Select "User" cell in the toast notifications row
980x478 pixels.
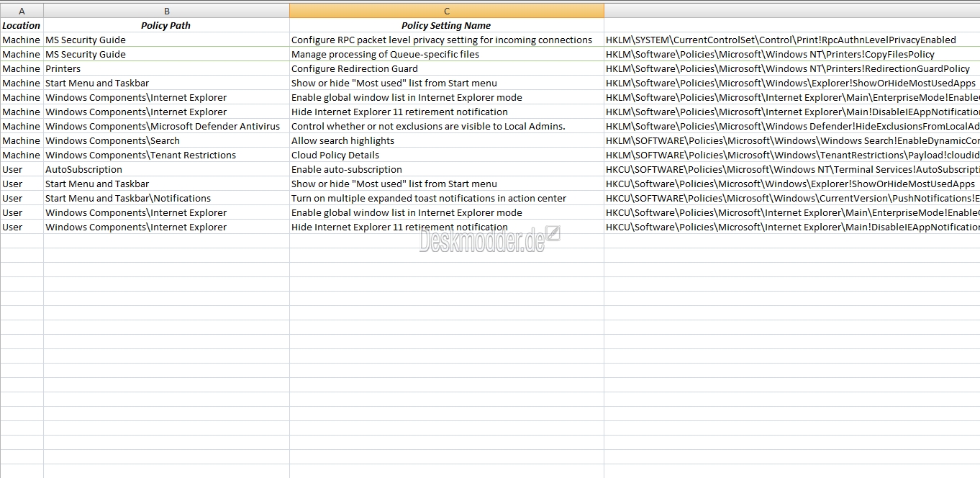click(x=22, y=198)
